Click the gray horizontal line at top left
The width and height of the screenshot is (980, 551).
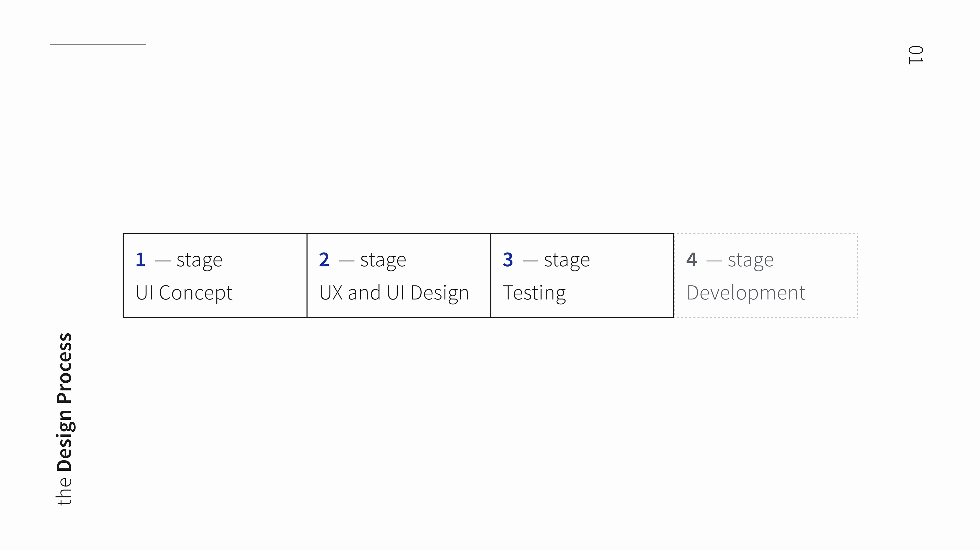click(x=98, y=44)
